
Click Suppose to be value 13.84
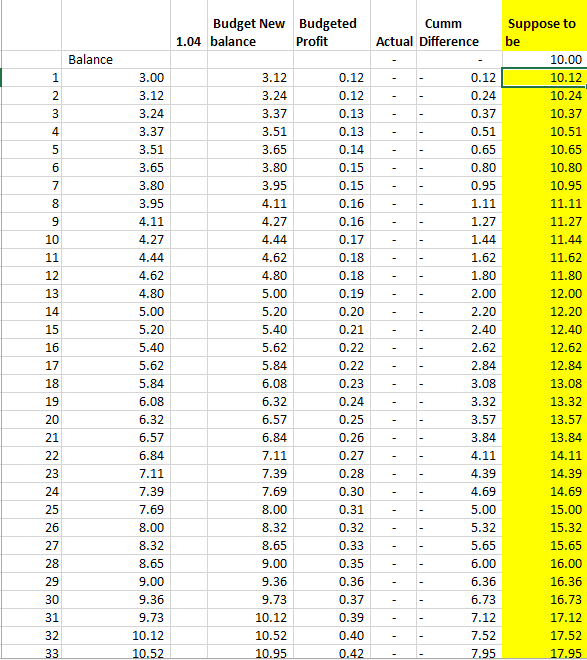click(545, 438)
